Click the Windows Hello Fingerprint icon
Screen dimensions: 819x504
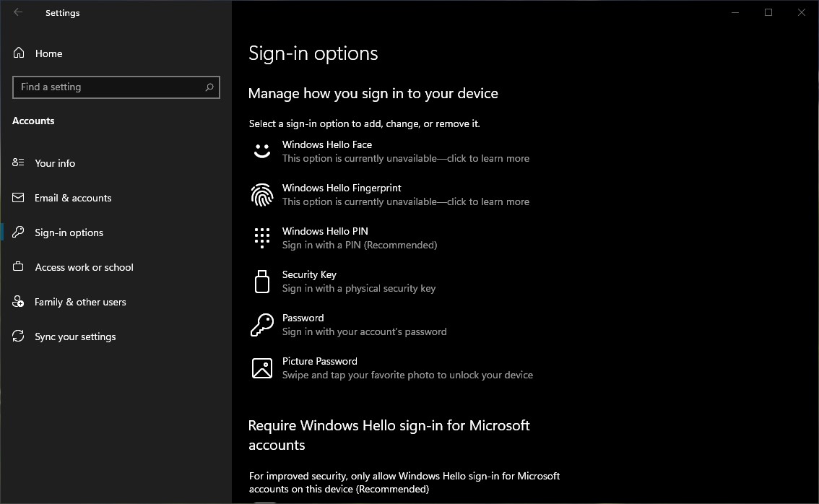coord(261,195)
